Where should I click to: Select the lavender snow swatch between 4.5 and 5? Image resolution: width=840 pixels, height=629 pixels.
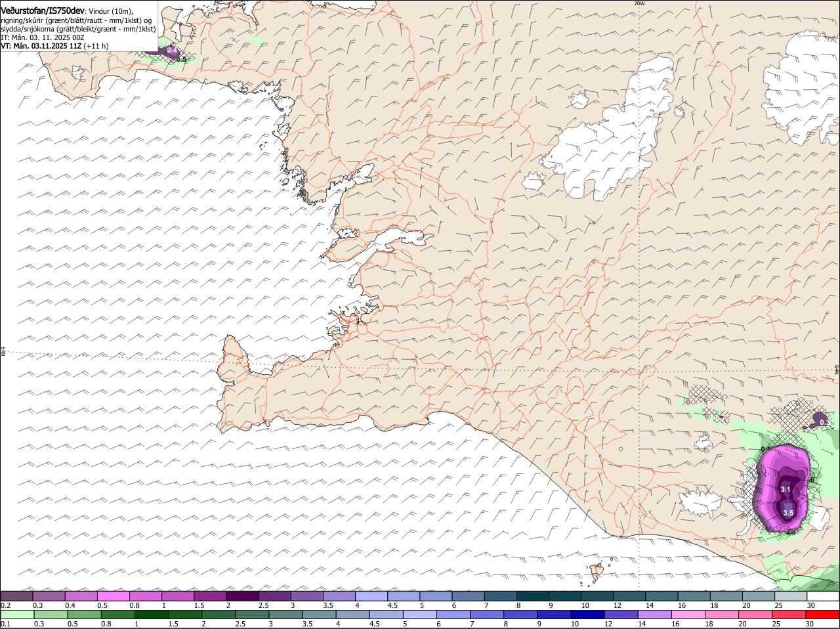click(x=404, y=596)
